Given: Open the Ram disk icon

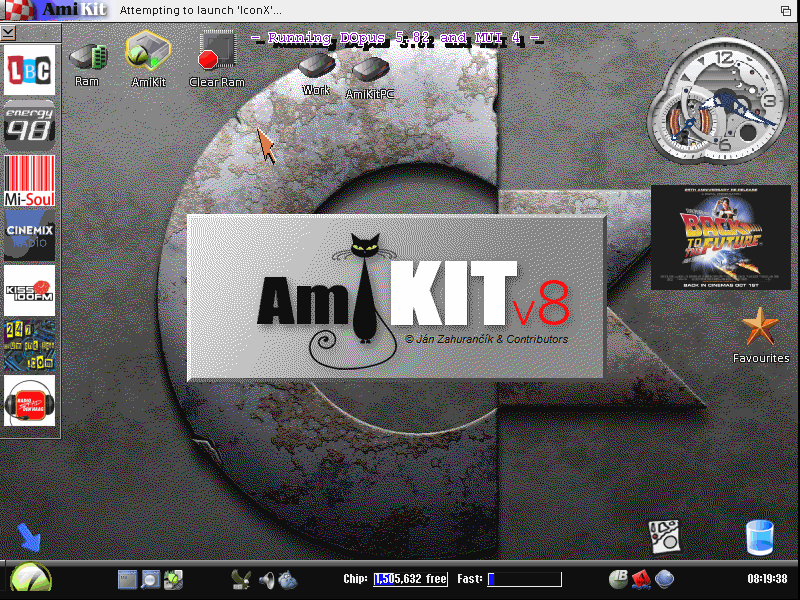Looking at the screenshot, I should coord(87,57).
